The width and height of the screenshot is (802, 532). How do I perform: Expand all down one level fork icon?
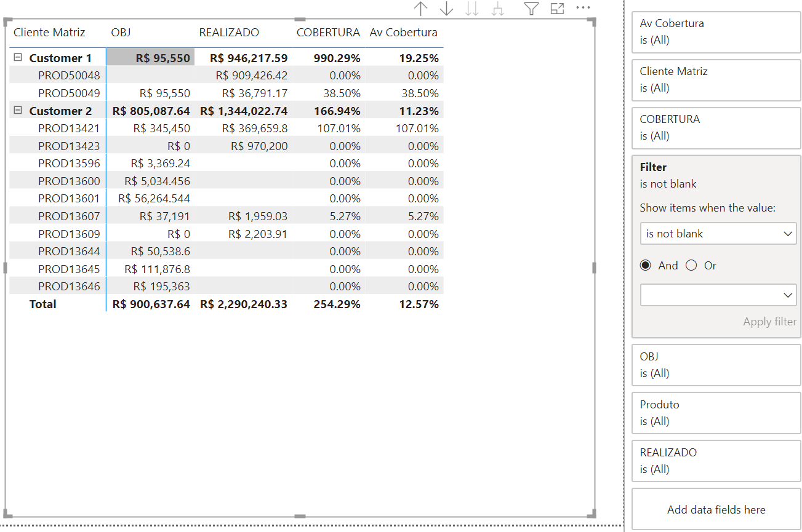[x=499, y=9]
